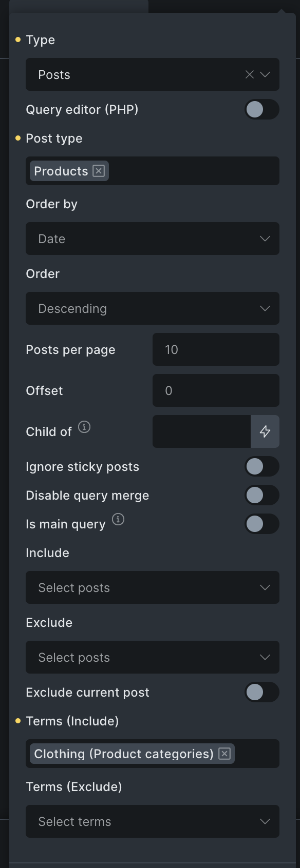The image size is (300, 868).
Task: Clear the Posts type selection with X
Action: pos(250,74)
